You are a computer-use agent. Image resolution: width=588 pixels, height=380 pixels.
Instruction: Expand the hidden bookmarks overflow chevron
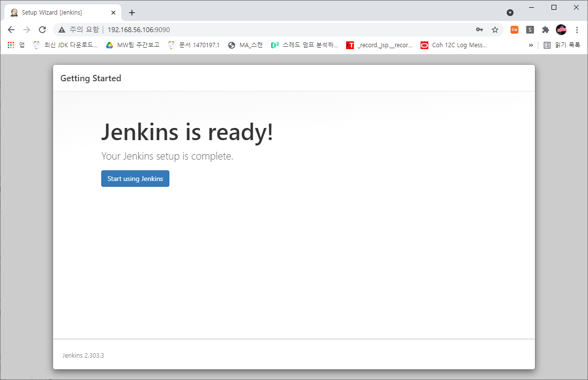(x=531, y=45)
